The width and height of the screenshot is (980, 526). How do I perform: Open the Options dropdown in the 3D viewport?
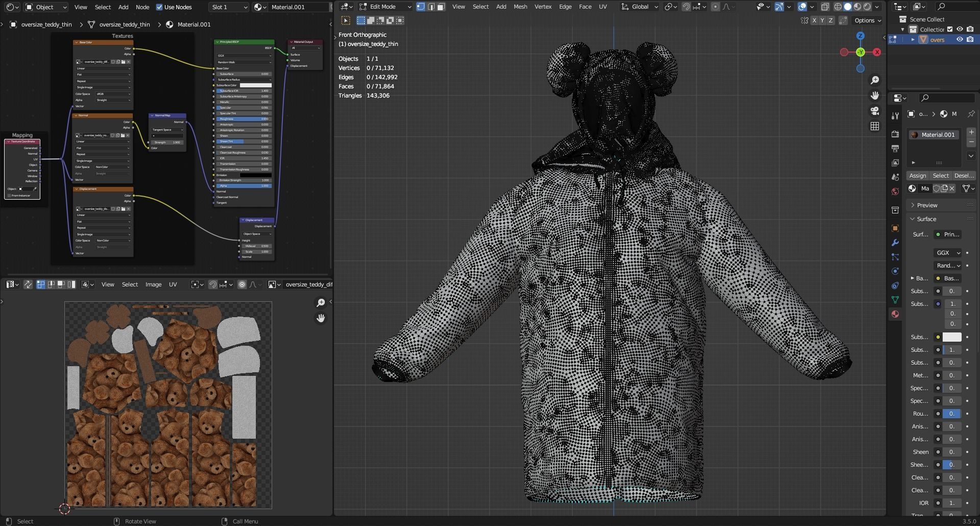tap(868, 20)
